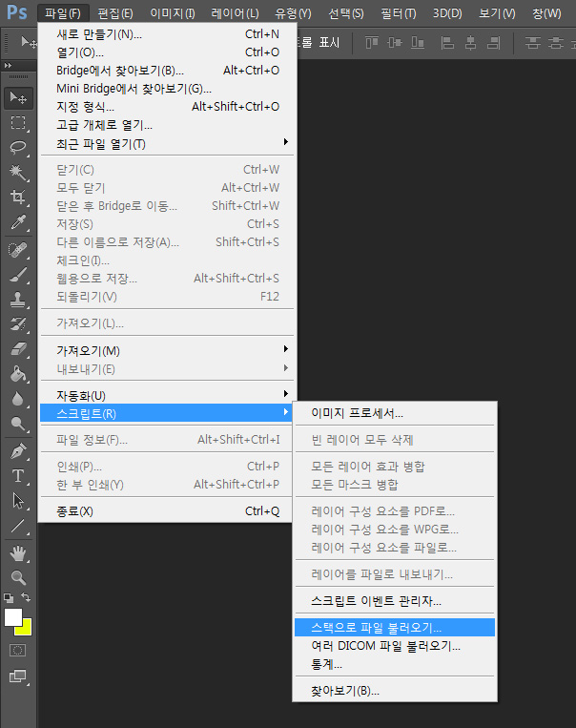This screenshot has height=728, width=576.
Task: Select the Magic Wand tool
Action: (17, 172)
